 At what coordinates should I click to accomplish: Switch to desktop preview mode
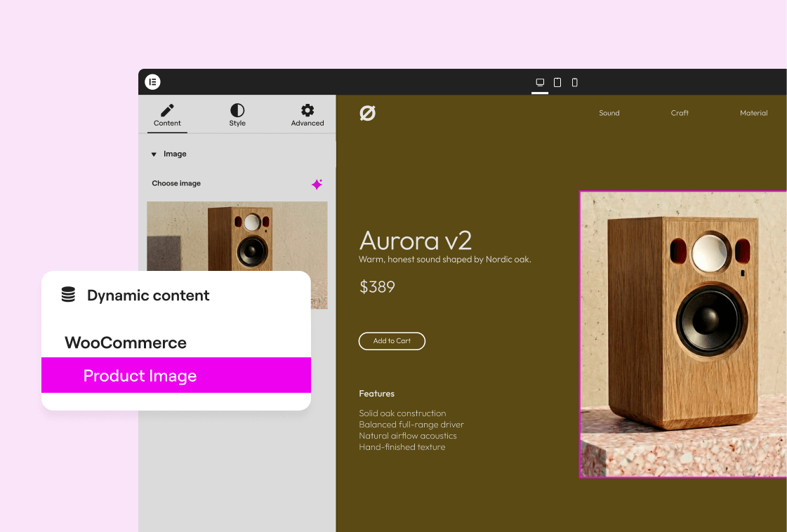540,83
